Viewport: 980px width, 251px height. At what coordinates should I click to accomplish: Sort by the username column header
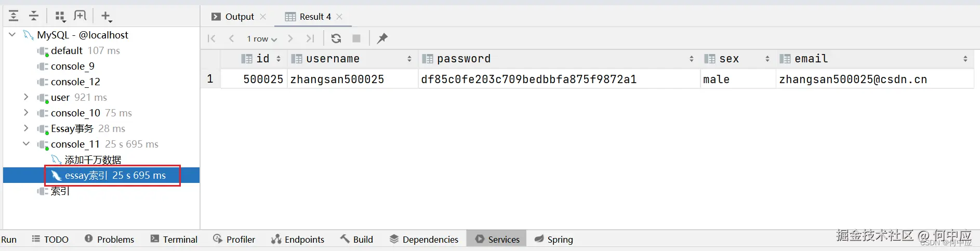click(x=333, y=59)
